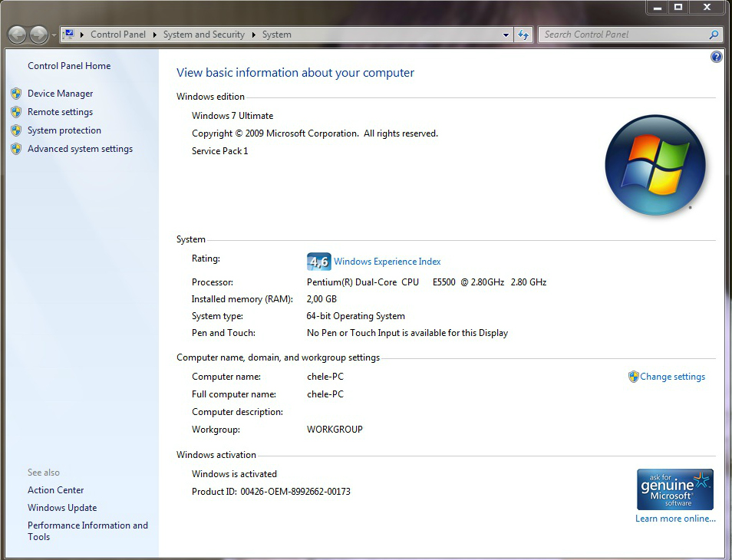Viewport: 732px width, 560px height.
Task: Click the Search Control Panel input field
Action: [x=622, y=35]
